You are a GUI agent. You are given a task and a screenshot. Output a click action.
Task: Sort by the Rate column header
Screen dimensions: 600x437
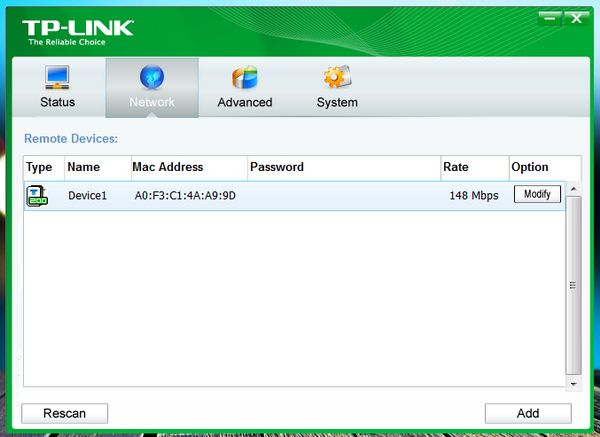(x=475, y=168)
